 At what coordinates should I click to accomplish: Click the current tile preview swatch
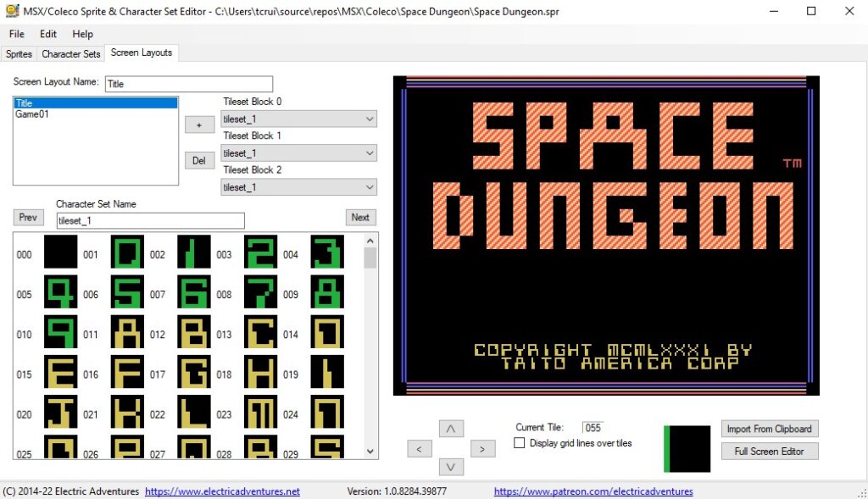pyautogui.click(x=687, y=449)
